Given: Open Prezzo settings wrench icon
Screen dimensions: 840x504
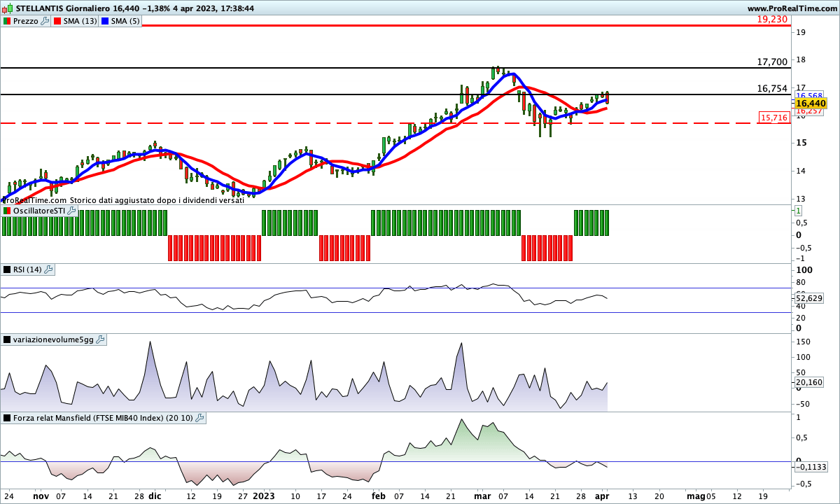Looking at the screenshot, I should click(x=45, y=21).
